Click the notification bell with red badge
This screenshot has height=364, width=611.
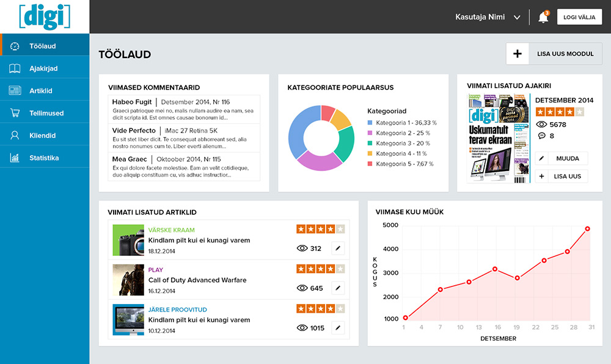(543, 16)
